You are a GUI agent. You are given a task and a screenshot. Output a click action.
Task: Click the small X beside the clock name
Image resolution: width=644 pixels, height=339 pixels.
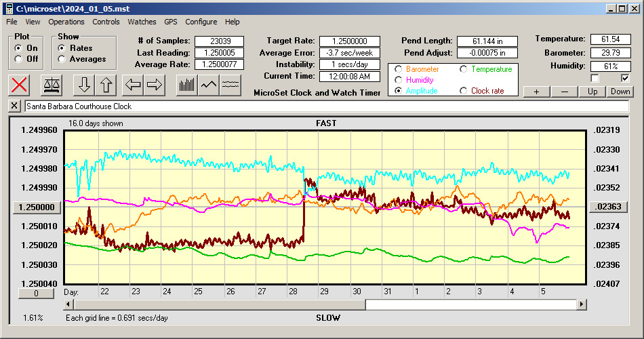point(14,106)
